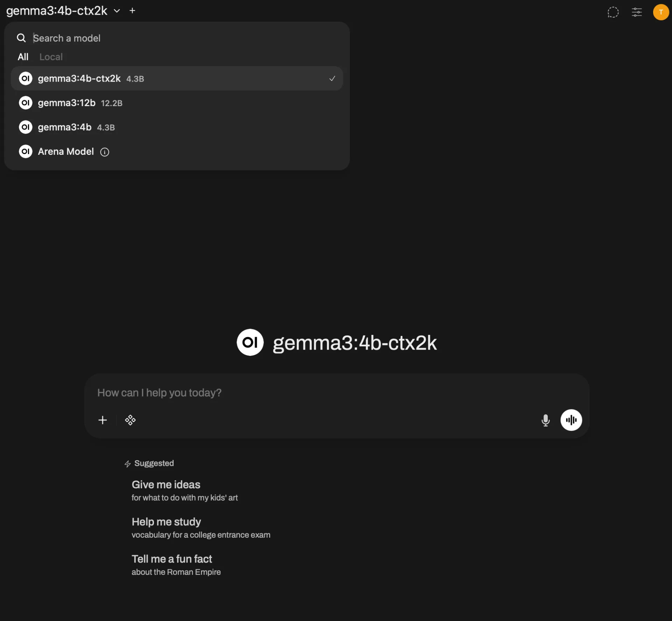The height and width of the screenshot is (621, 672).
Task: Switch to the Local models filter
Action: click(51, 56)
